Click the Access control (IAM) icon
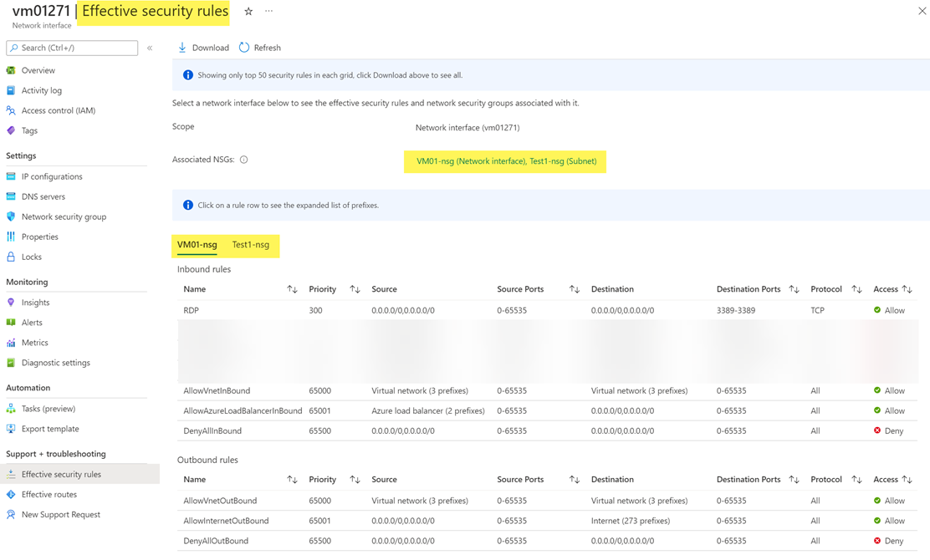The image size is (930, 560). pyautogui.click(x=11, y=110)
